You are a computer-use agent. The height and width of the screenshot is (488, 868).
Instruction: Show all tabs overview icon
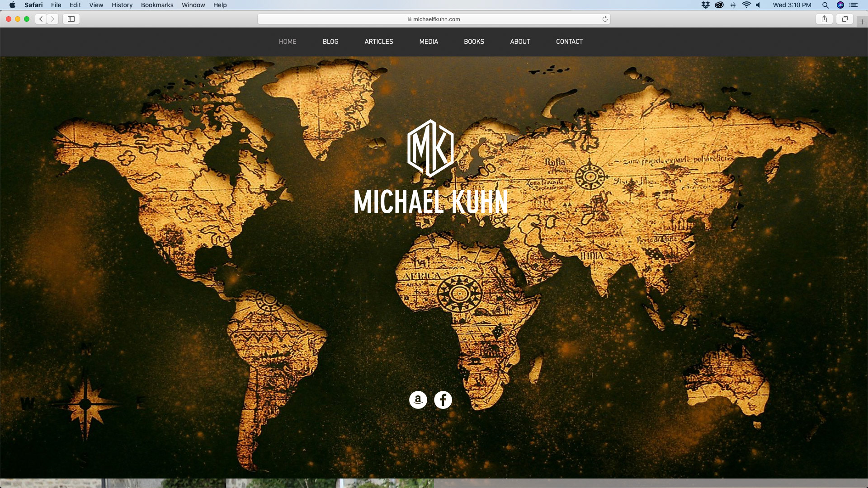coord(844,19)
